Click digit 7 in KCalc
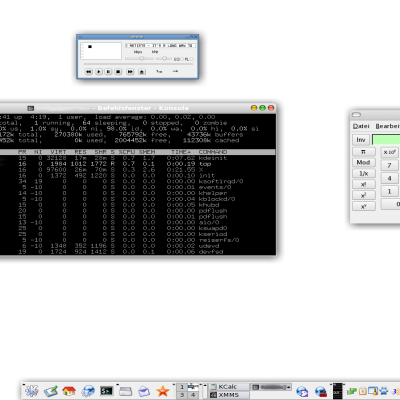The image size is (400, 400). (x=389, y=165)
